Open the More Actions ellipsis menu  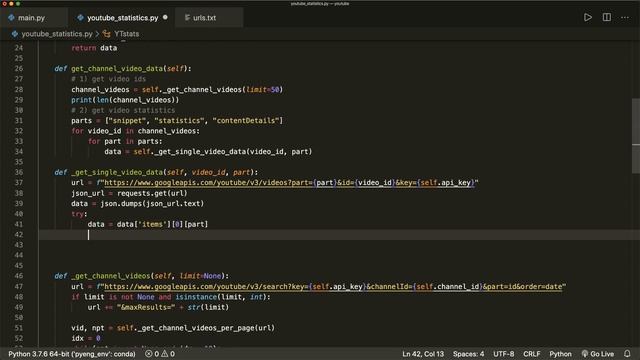tap(625, 18)
